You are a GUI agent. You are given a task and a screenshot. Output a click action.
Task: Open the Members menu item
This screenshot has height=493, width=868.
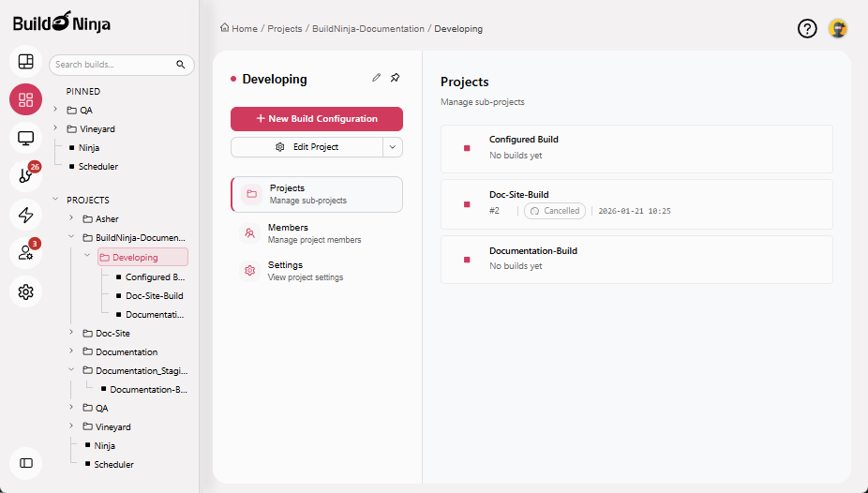(317, 233)
